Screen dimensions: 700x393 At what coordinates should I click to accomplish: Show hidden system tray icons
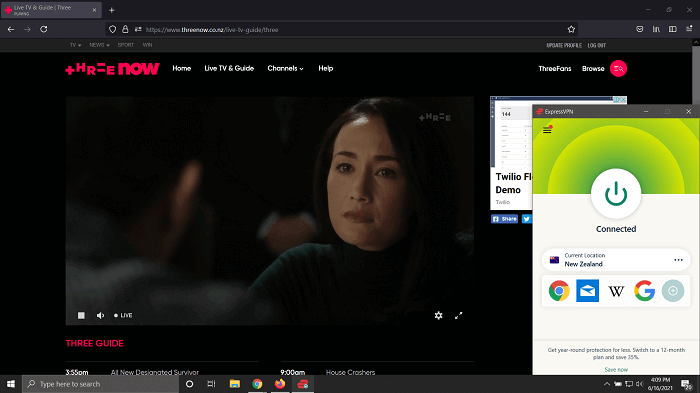coord(606,384)
